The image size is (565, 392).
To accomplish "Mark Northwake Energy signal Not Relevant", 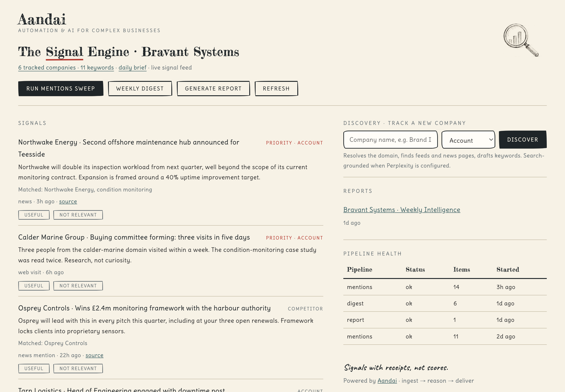I will pyautogui.click(x=78, y=215).
